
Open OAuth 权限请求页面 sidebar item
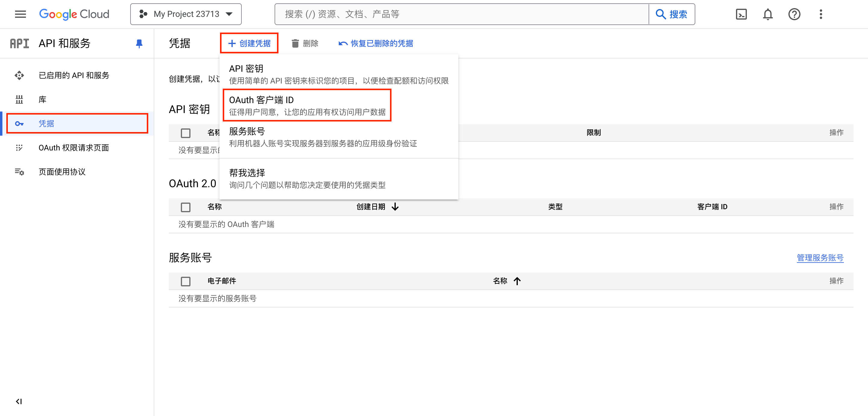click(x=77, y=148)
